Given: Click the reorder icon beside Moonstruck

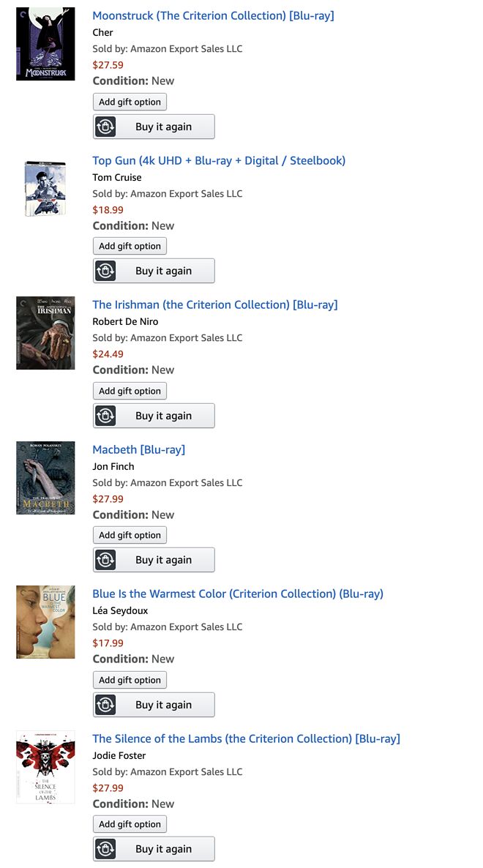Looking at the screenshot, I should (106, 127).
